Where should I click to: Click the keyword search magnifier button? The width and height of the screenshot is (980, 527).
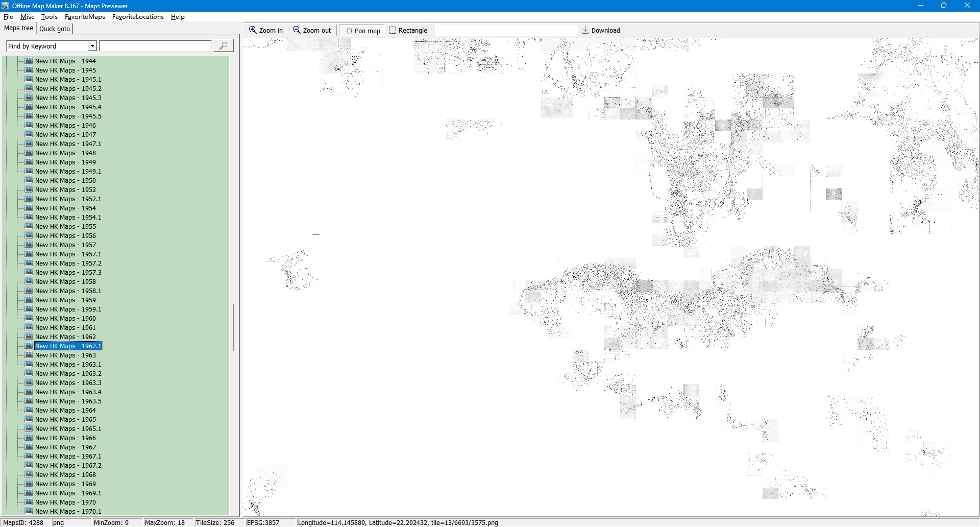pyautogui.click(x=223, y=46)
